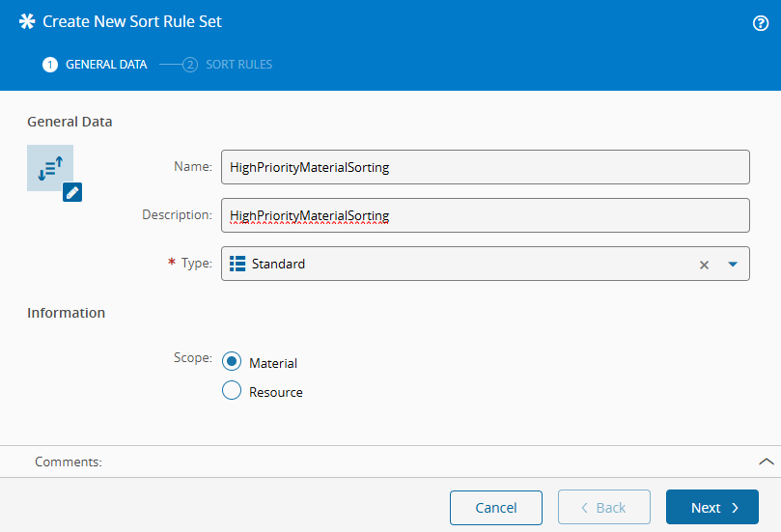
Task: Click the Comments label
Action: (x=69, y=462)
